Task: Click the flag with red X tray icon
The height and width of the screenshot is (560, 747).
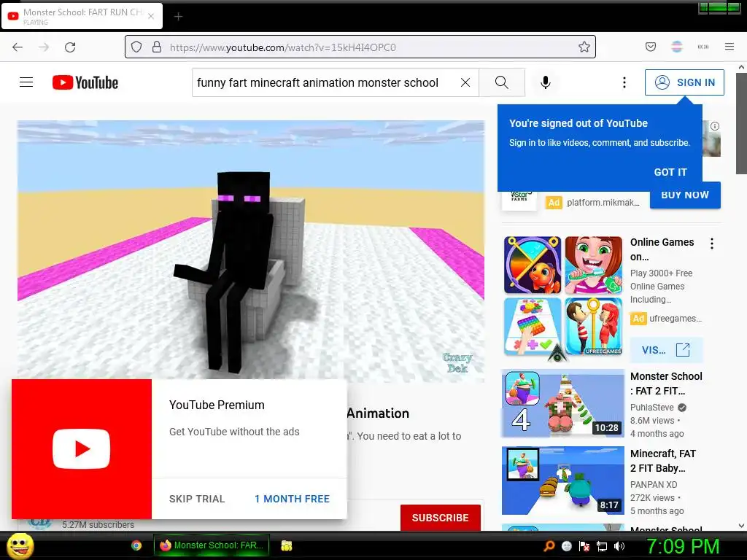Action: pyautogui.click(x=584, y=546)
